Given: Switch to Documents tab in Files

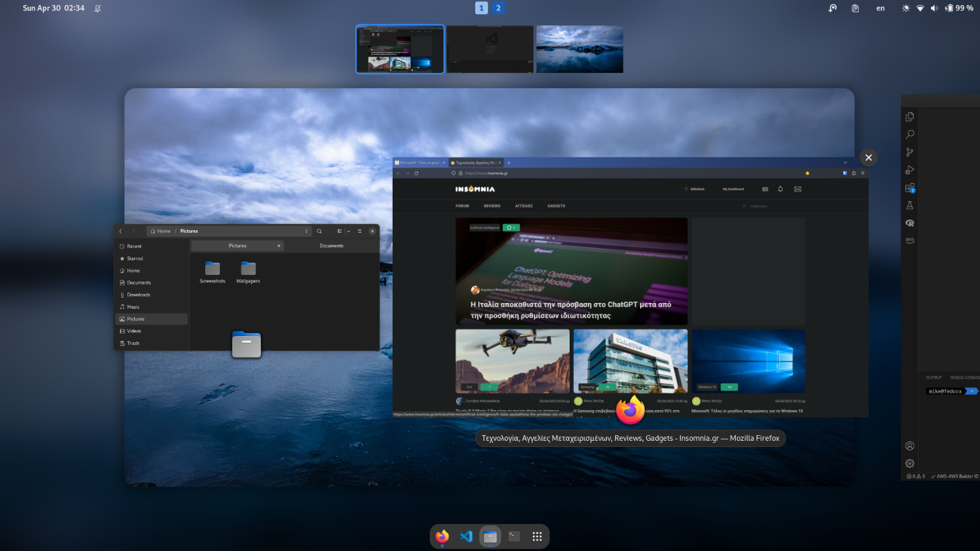Looking at the screenshot, I should pos(331,246).
